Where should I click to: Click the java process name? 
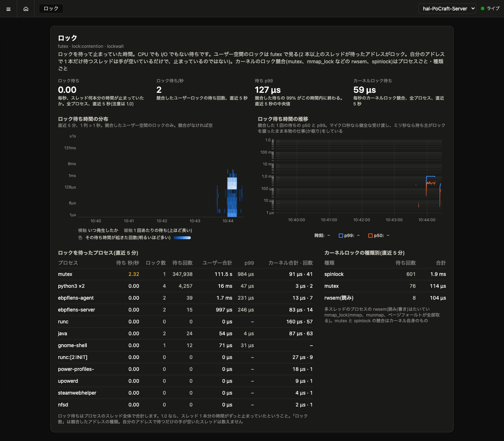pyautogui.click(x=63, y=333)
